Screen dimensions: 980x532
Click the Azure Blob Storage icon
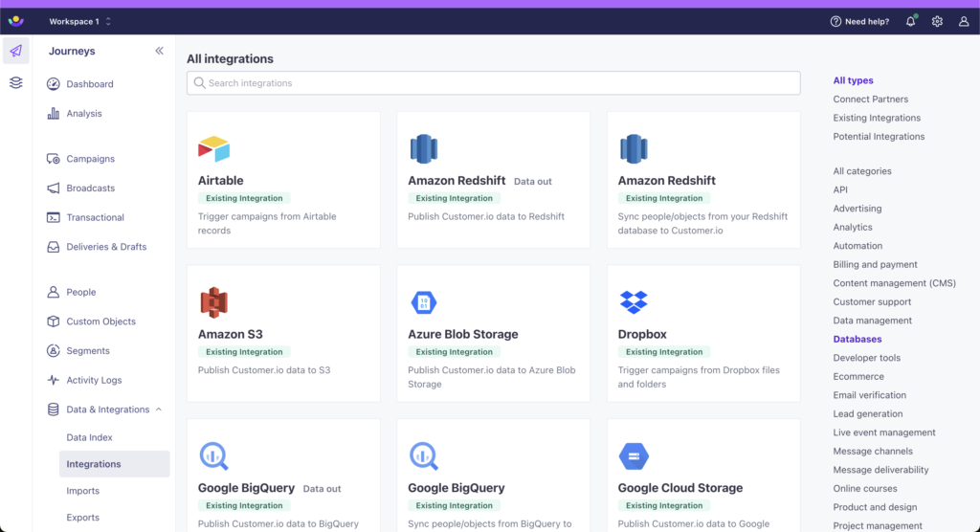423,302
